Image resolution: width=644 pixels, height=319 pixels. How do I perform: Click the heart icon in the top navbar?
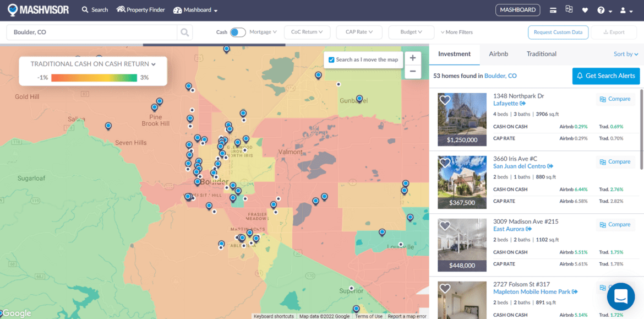(x=585, y=9)
